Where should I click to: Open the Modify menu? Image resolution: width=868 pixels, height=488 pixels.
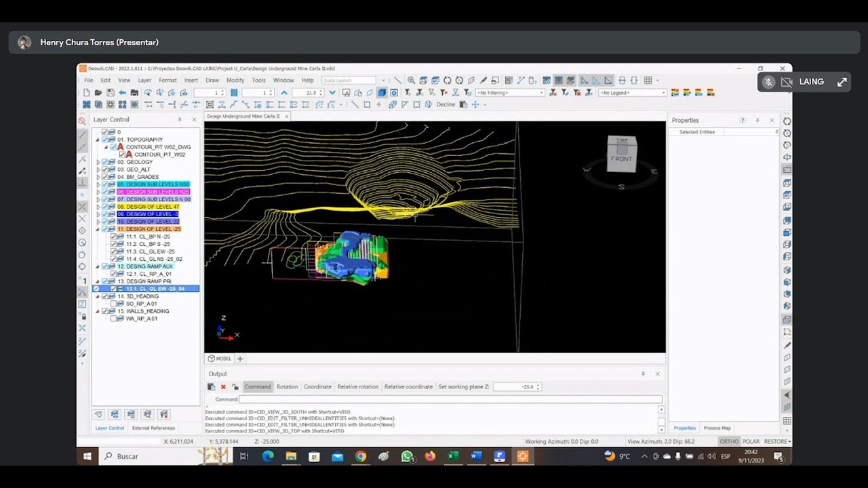point(235,81)
